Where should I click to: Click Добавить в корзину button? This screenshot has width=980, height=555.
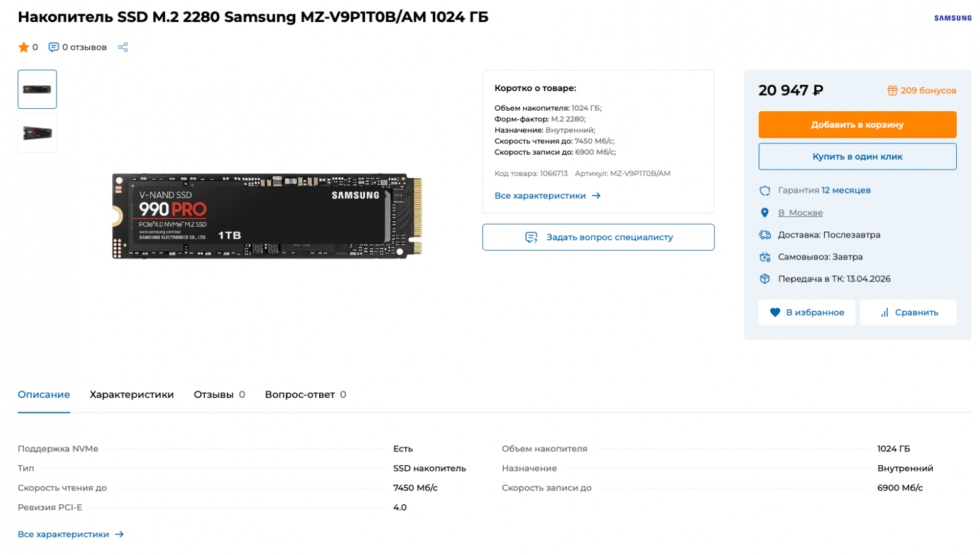click(857, 124)
